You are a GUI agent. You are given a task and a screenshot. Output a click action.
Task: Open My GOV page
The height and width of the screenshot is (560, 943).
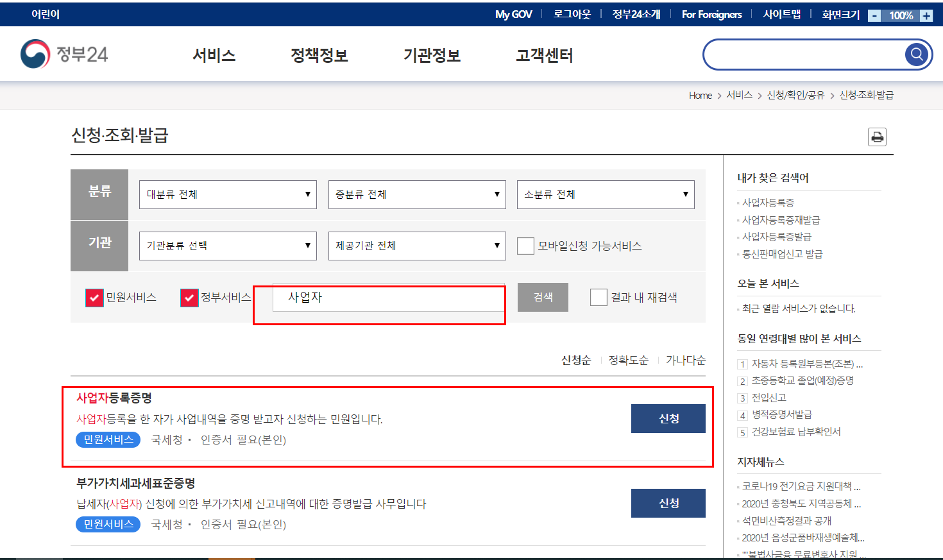[x=513, y=14]
